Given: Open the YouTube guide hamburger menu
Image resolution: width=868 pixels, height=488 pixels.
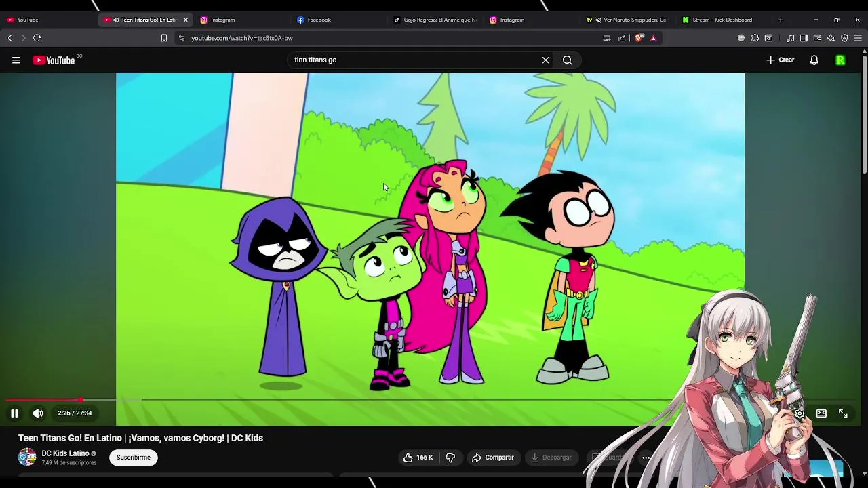Looking at the screenshot, I should [16, 60].
